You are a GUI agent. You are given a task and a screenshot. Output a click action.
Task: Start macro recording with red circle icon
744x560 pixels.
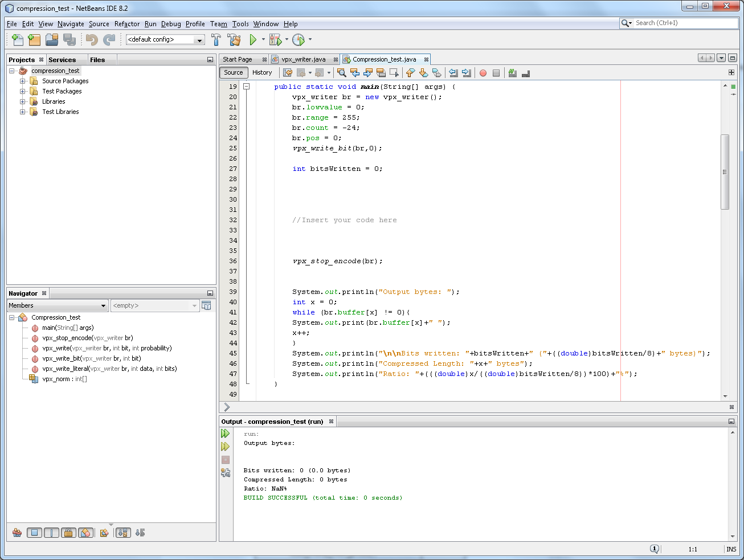(483, 73)
